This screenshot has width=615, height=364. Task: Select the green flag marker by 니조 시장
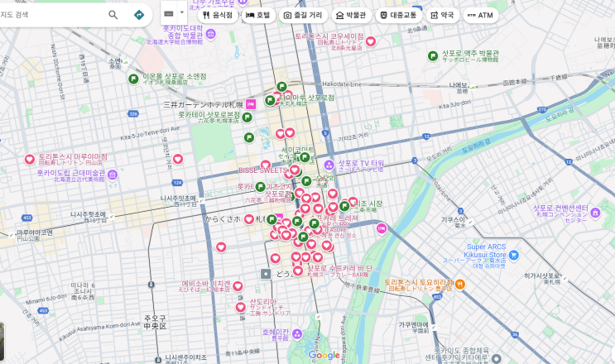tap(344, 206)
